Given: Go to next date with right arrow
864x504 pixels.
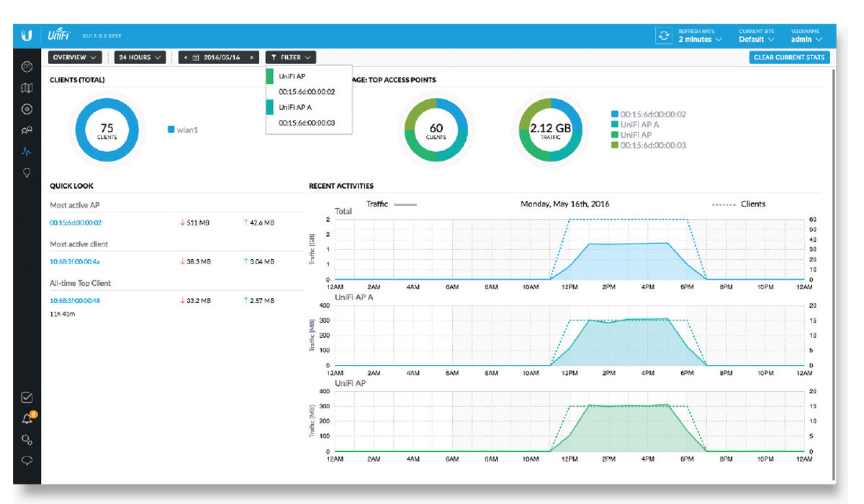Looking at the screenshot, I should pyautogui.click(x=251, y=57).
